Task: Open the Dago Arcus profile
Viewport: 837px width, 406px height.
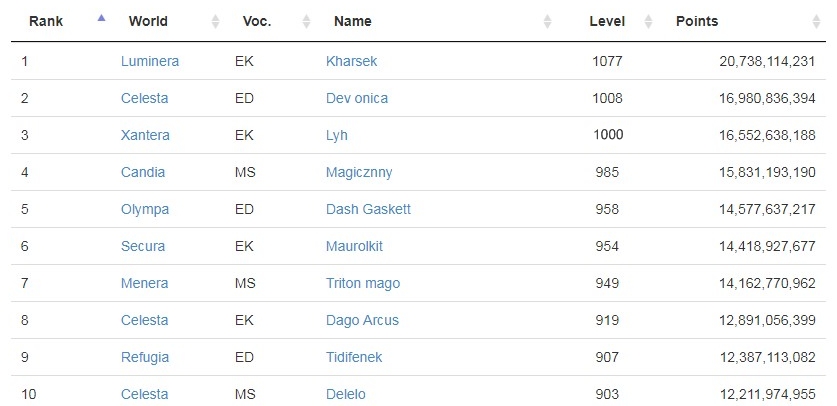Action: tap(362, 320)
